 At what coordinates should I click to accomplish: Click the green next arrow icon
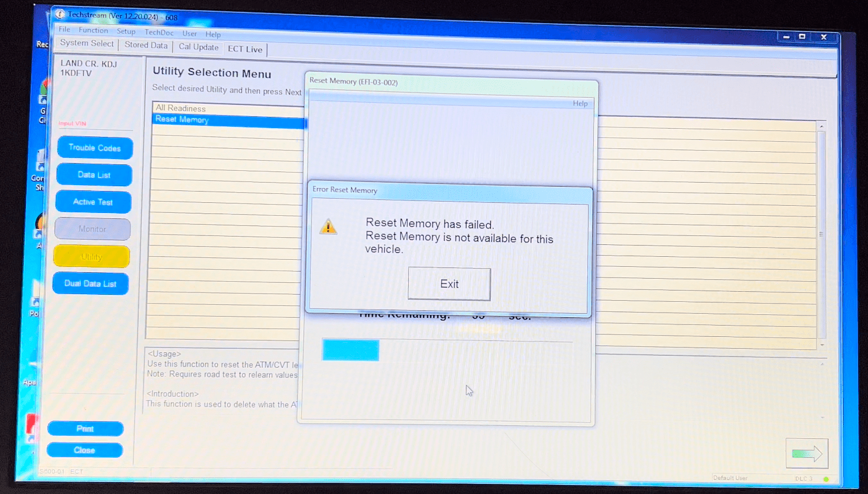(x=806, y=454)
